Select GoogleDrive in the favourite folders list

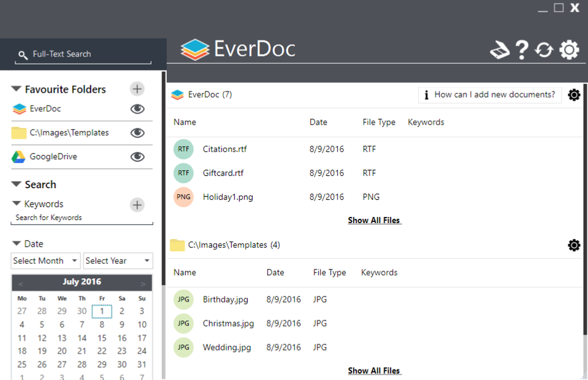pos(53,157)
